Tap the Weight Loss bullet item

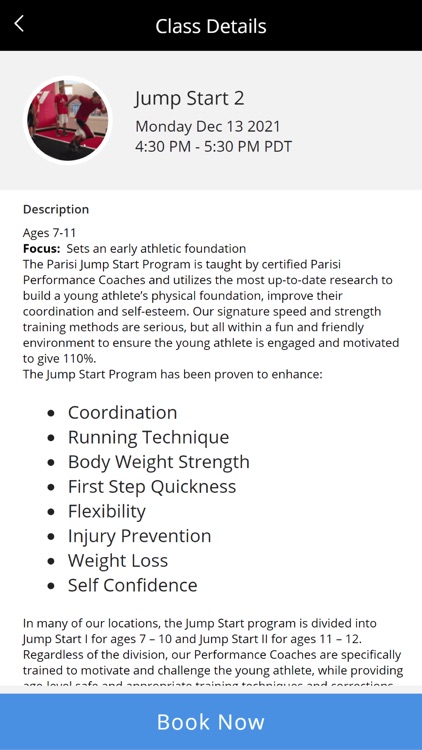(118, 561)
